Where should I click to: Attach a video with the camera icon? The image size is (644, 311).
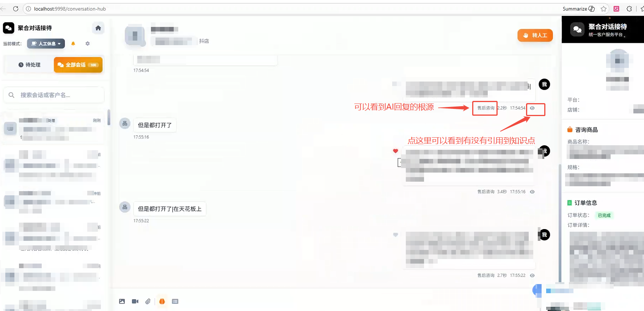click(x=135, y=301)
